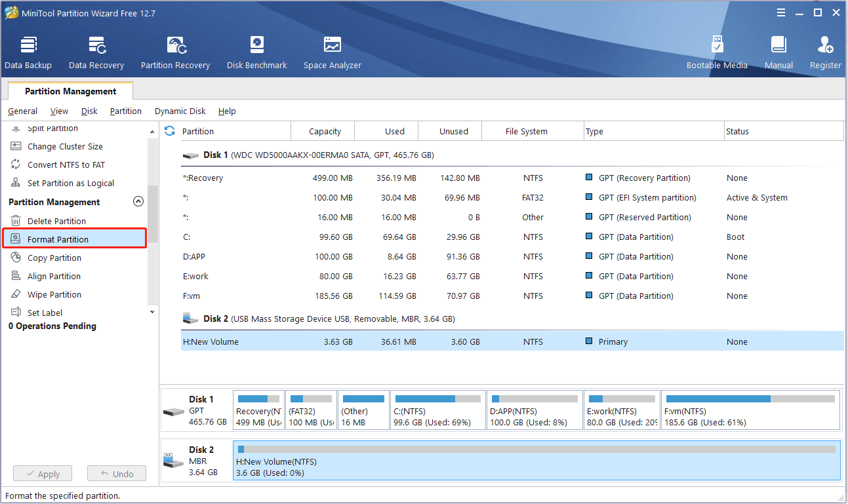Launch Data Recovery from the toolbar
Screen dimensions: 848x504
(96, 52)
